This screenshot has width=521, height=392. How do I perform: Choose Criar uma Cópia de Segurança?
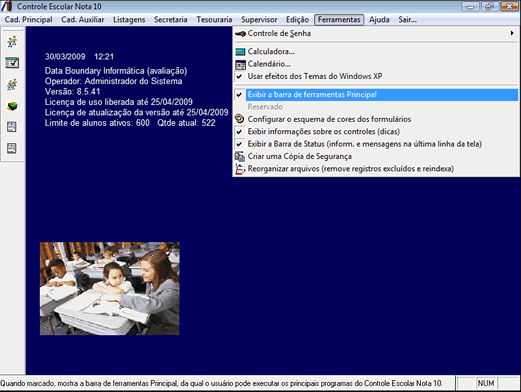pos(376,156)
